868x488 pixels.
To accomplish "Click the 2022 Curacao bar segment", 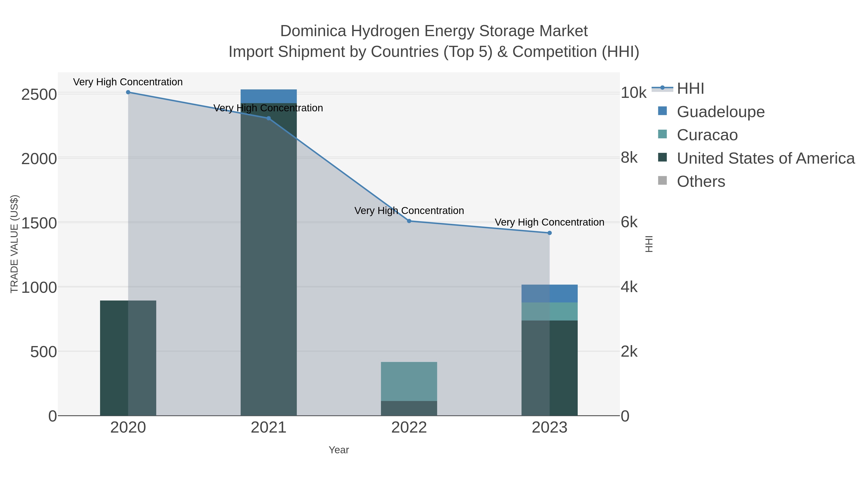I will pyautogui.click(x=409, y=381).
